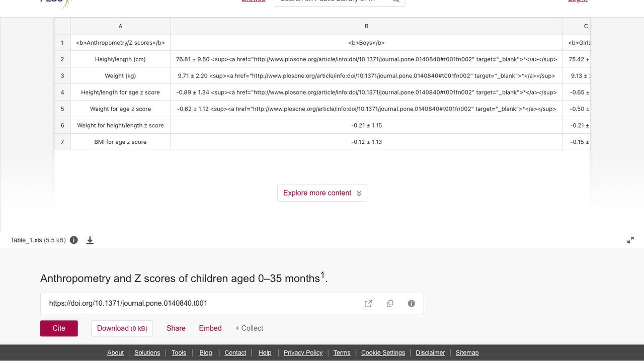Select row 4 header

click(x=62, y=93)
